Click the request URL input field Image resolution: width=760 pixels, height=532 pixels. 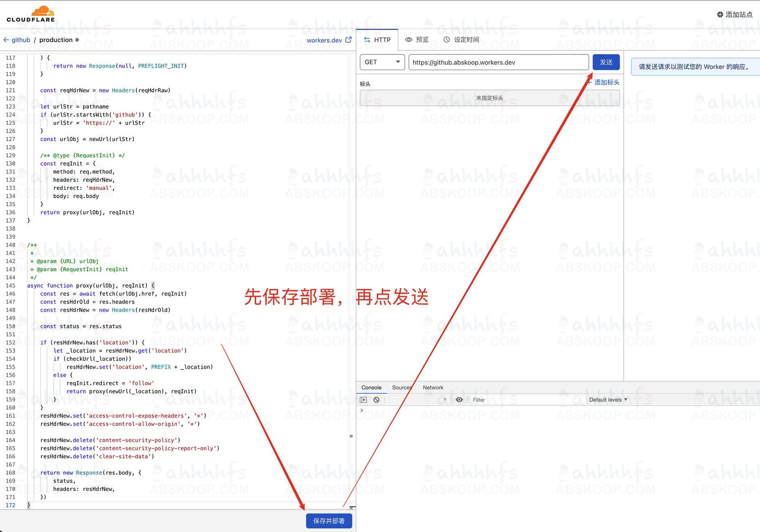coord(498,62)
